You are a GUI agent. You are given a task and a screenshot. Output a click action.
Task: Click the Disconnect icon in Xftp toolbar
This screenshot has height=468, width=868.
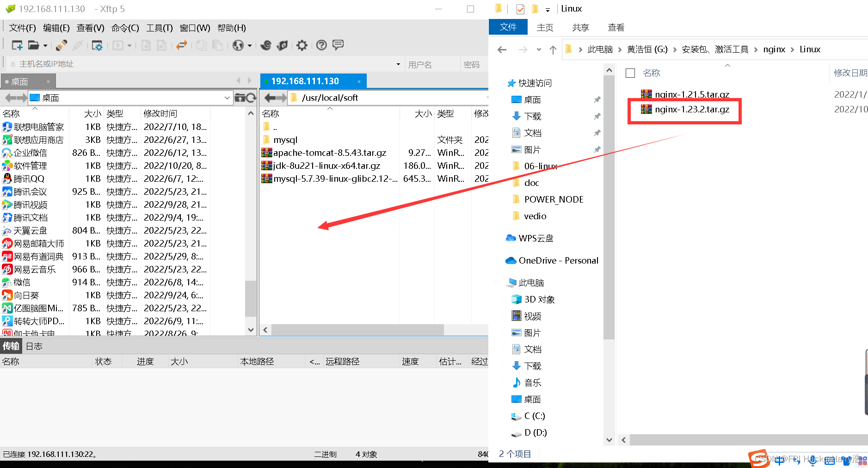[78, 45]
